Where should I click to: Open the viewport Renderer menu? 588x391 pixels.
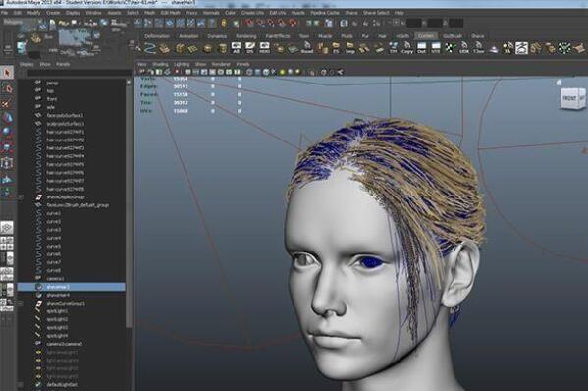[x=221, y=64]
